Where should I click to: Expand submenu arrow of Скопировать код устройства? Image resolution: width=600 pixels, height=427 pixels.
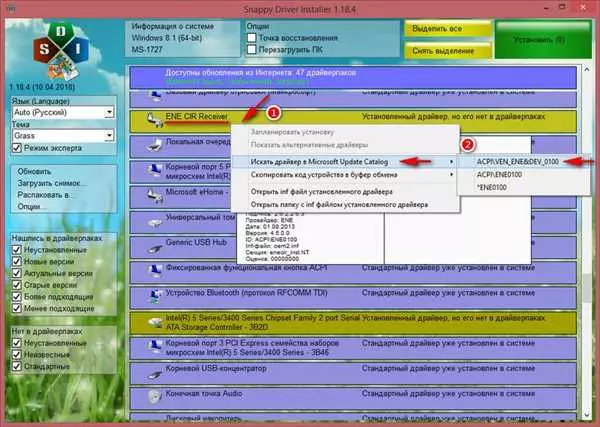452,174
